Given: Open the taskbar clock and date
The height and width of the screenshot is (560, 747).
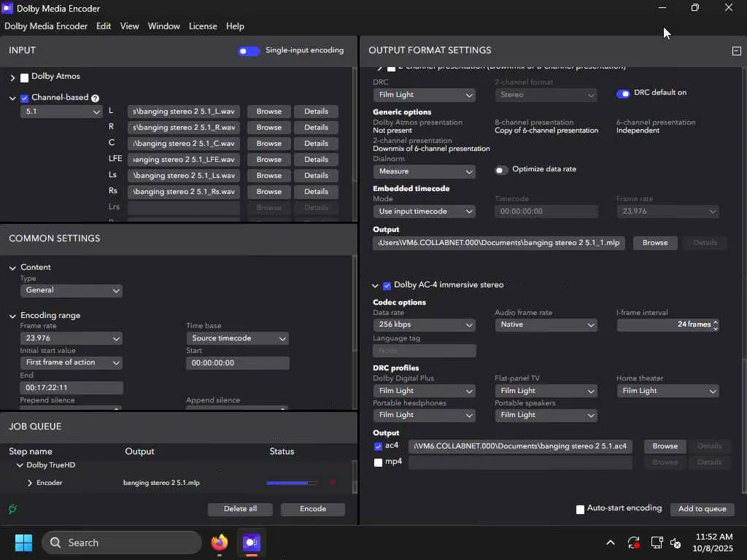Looking at the screenshot, I should (713, 542).
